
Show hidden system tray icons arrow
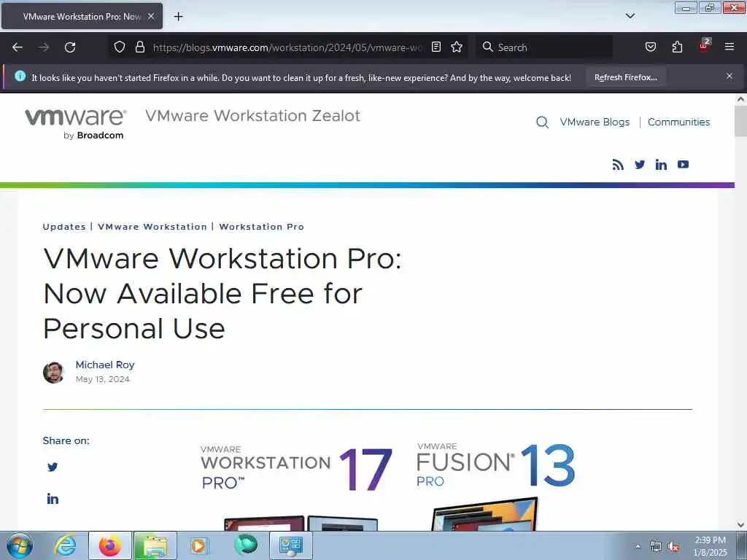(638, 547)
